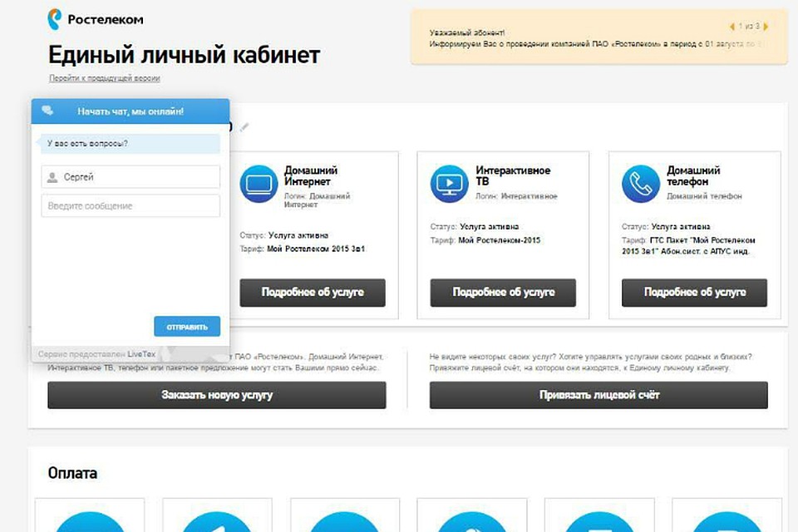Open 'Перейти к предыдущей версии' link
798x532 pixels.
click(105, 78)
